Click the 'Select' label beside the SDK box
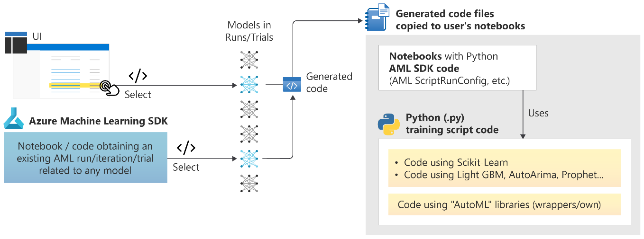This screenshot has height=239, width=644. point(186,167)
